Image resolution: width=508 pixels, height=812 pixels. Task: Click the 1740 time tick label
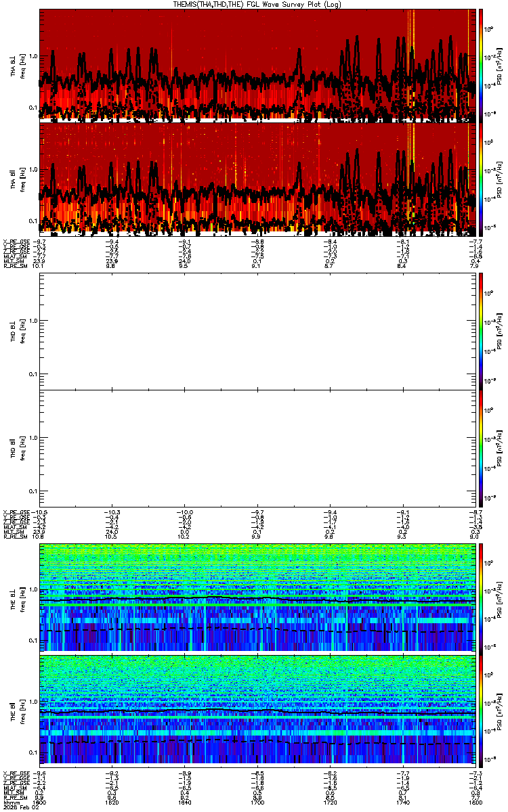point(402,803)
